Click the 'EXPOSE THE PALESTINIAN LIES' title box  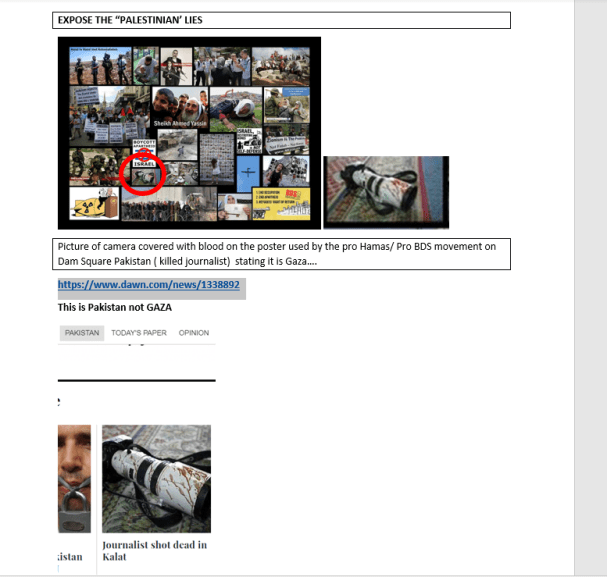pyautogui.click(x=281, y=20)
